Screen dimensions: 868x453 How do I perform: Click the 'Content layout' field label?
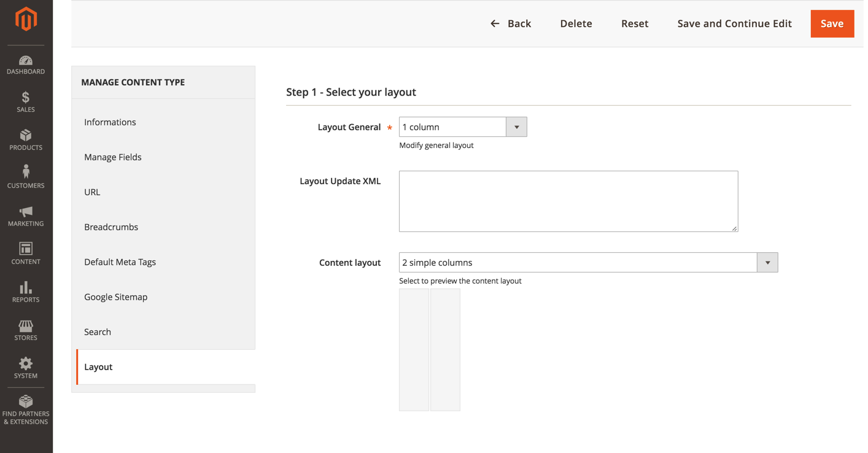(350, 263)
